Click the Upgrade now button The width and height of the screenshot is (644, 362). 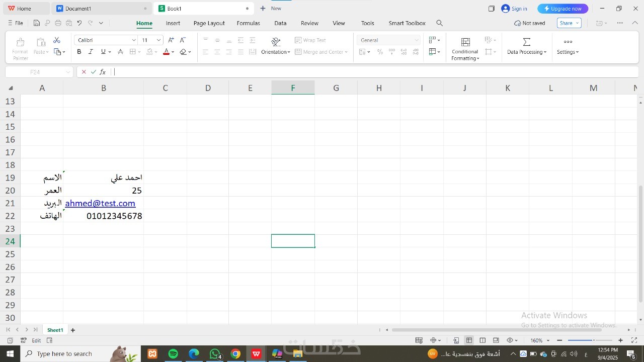pos(562,9)
